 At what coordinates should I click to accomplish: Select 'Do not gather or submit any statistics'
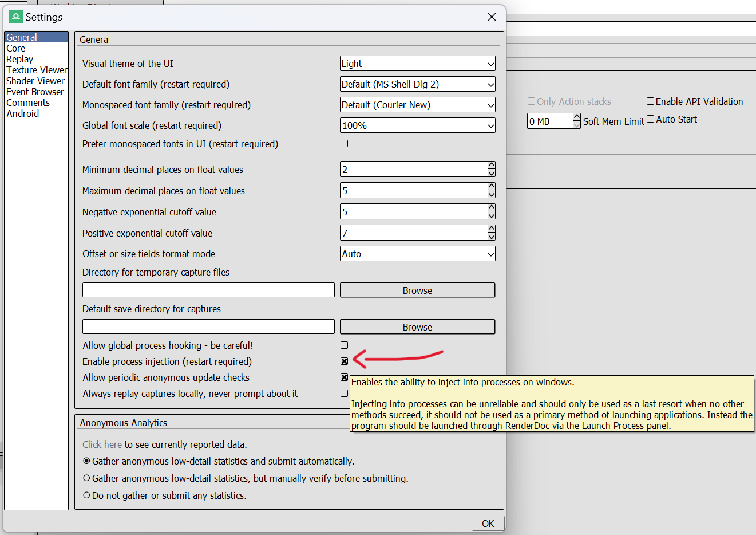point(86,495)
